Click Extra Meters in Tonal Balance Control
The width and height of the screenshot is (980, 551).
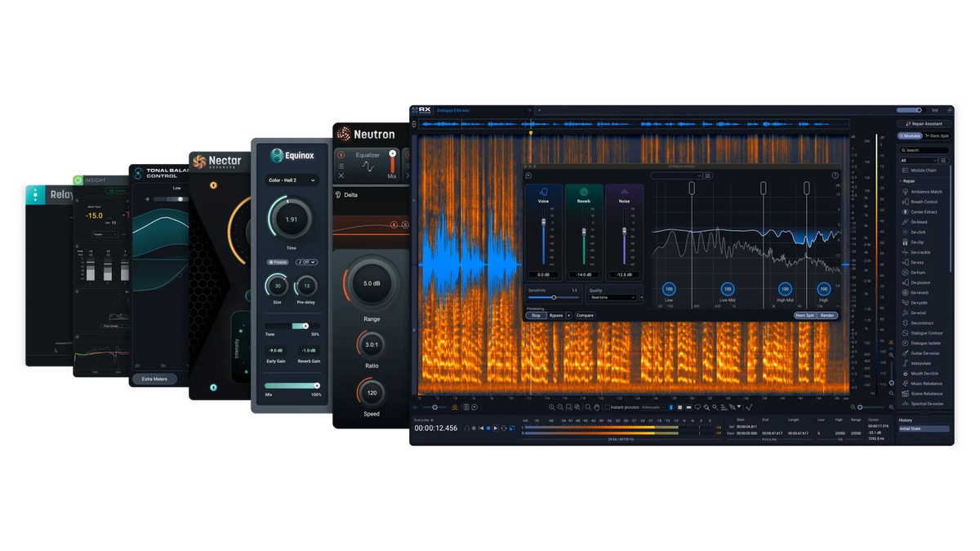(x=154, y=379)
